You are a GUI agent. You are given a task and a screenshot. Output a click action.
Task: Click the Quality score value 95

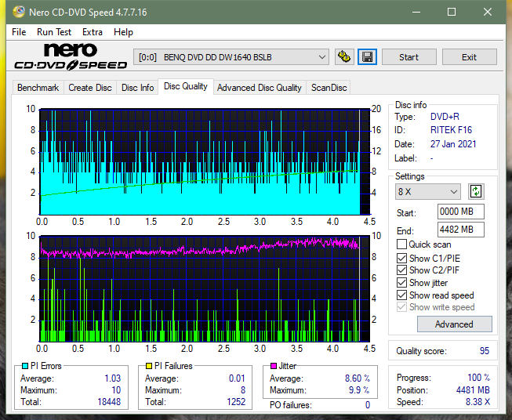pyautogui.click(x=485, y=351)
